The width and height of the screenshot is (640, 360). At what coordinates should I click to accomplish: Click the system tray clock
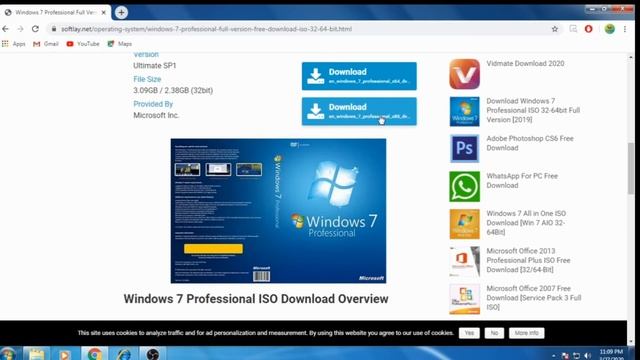click(x=611, y=354)
